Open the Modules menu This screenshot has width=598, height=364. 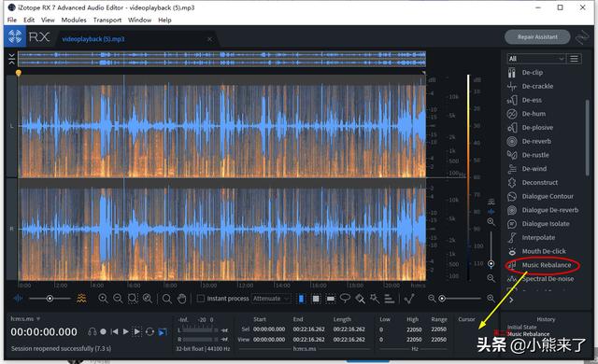[x=74, y=20]
